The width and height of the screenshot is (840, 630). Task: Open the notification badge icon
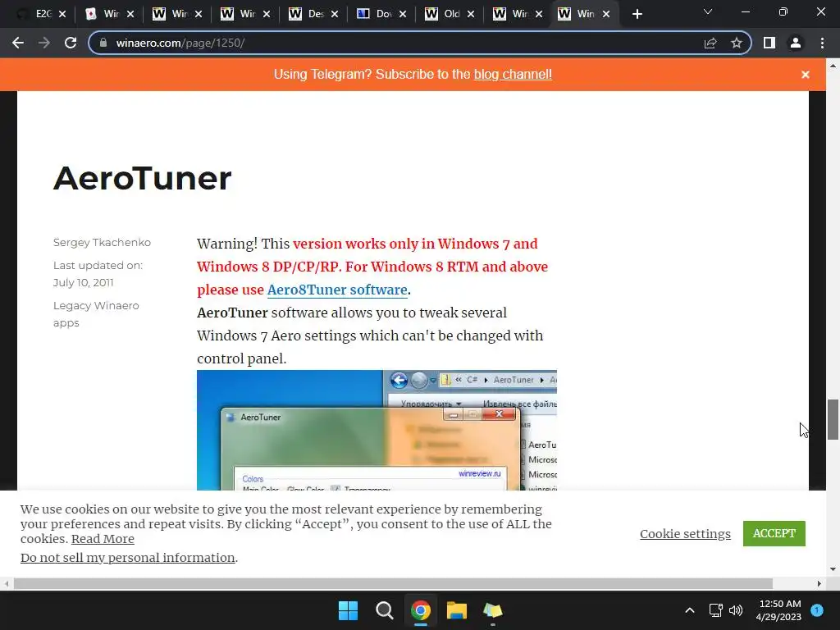[x=817, y=609]
